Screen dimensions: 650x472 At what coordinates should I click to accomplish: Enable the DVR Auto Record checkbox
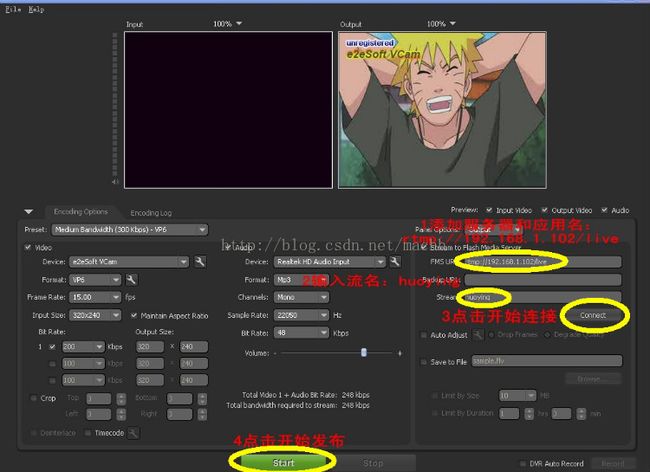coord(523,463)
